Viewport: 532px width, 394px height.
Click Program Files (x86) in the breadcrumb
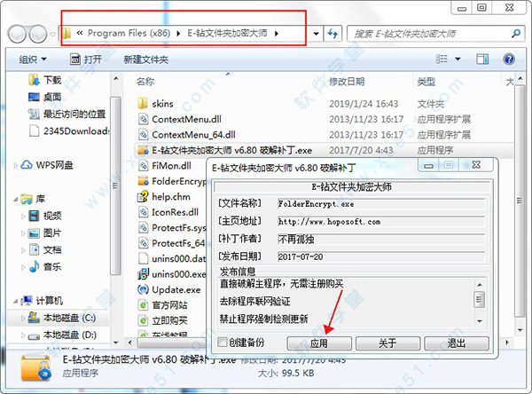click(129, 33)
